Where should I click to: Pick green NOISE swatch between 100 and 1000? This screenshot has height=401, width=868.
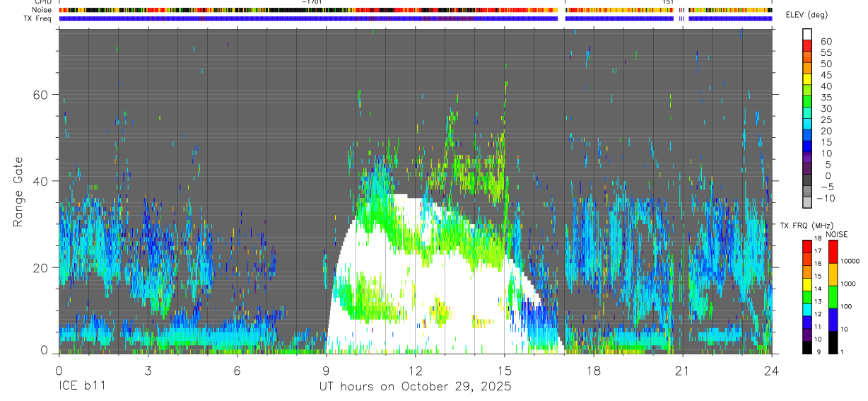click(x=833, y=297)
